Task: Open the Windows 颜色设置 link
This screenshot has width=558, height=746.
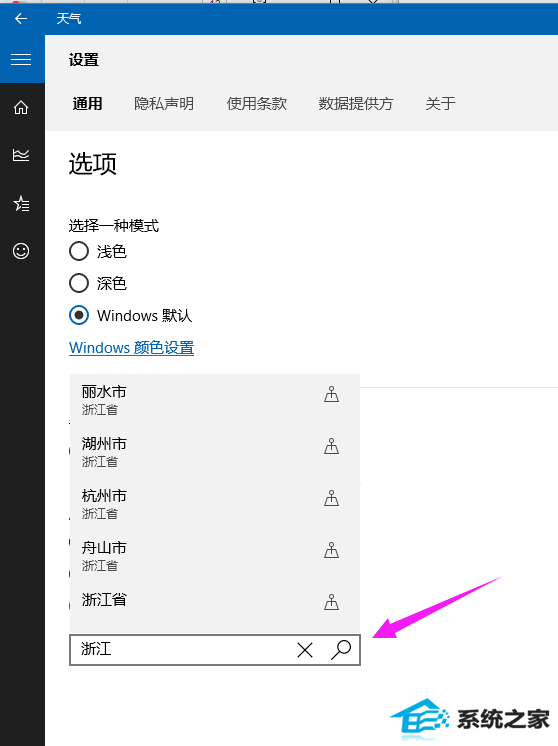Action: [131, 347]
